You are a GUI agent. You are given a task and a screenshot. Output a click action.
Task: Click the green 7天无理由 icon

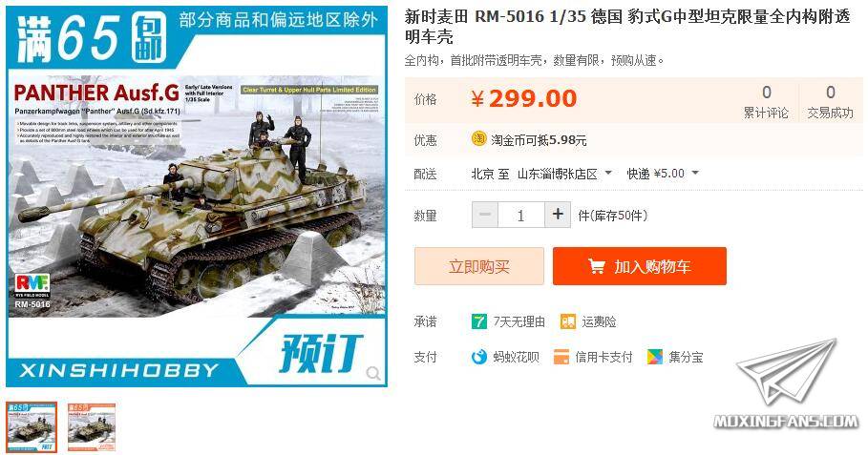point(478,321)
